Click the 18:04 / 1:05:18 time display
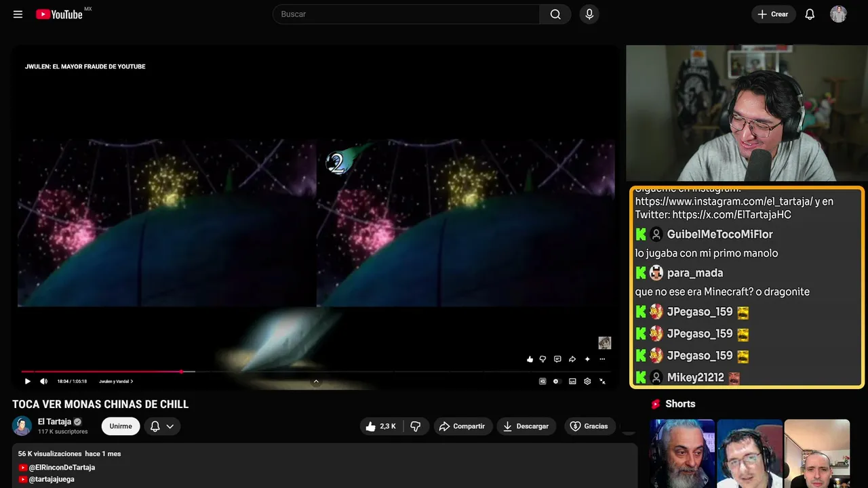868x488 pixels. pyautogui.click(x=73, y=382)
